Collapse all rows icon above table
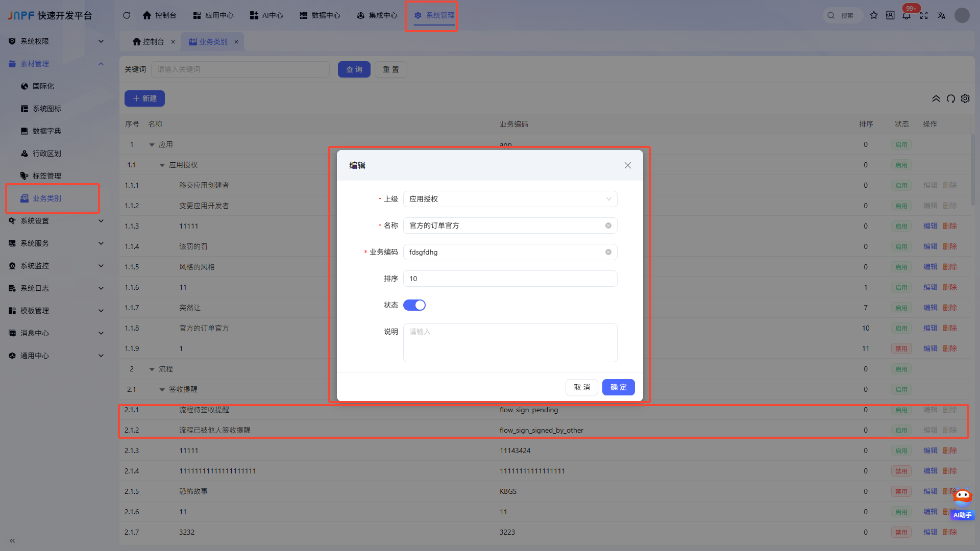Screen dimensions: 980x551 (x=936, y=98)
